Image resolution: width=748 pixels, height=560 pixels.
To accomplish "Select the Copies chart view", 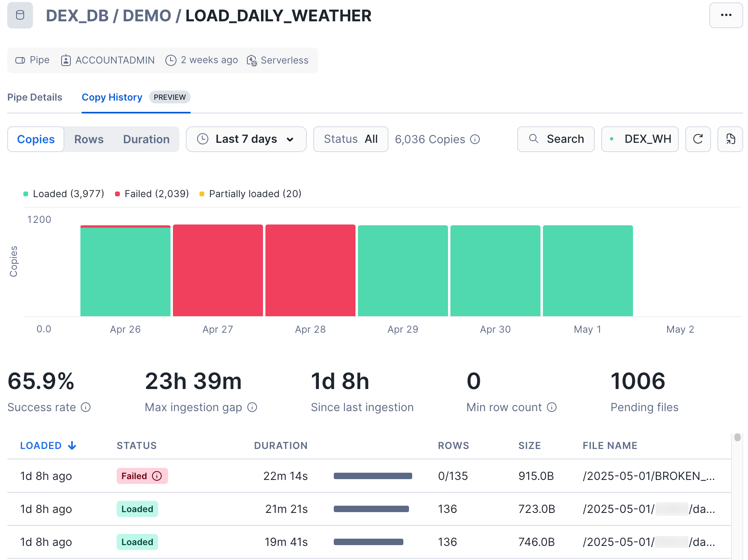I will coord(36,139).
